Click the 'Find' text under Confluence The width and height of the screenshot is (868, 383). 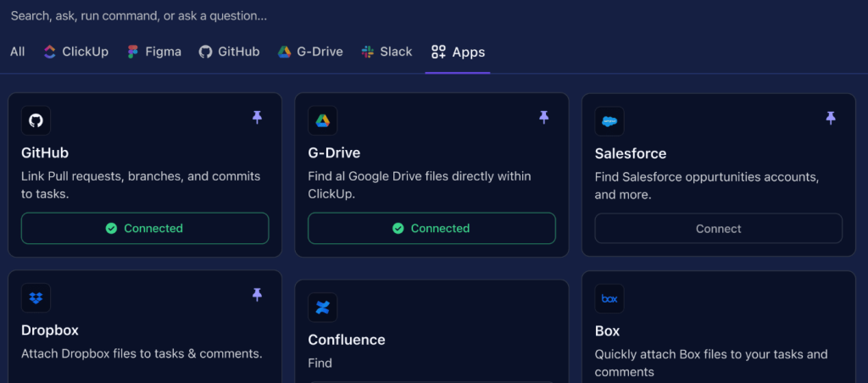320,363
